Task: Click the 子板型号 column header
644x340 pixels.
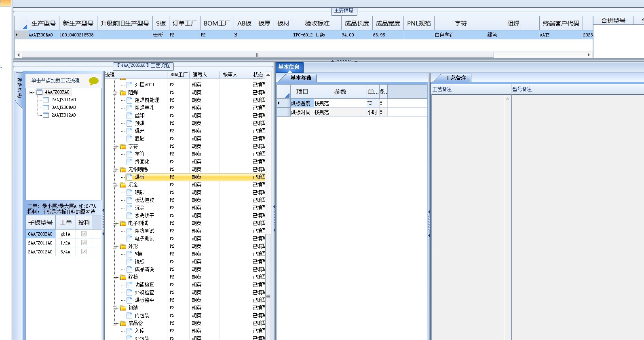Action: click(40, 223)
